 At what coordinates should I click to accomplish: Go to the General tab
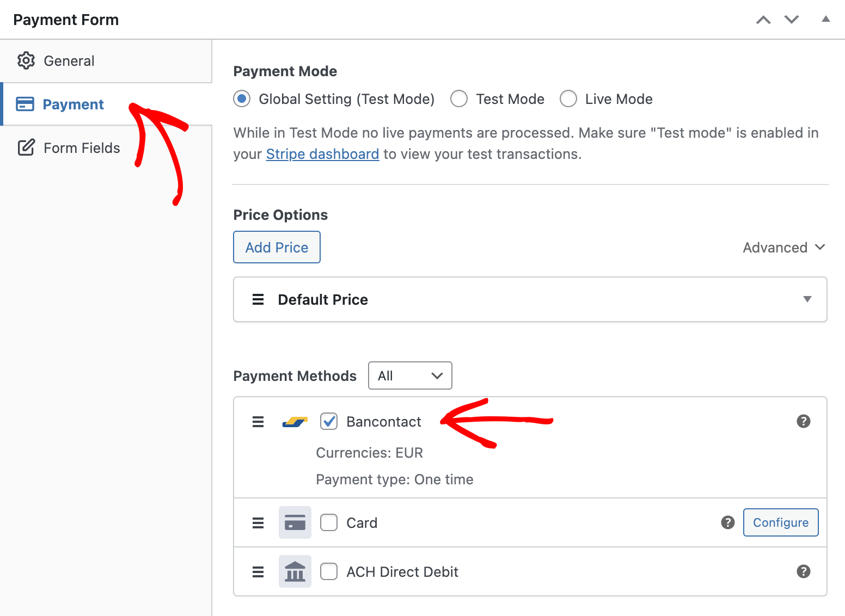click(69, 60)
